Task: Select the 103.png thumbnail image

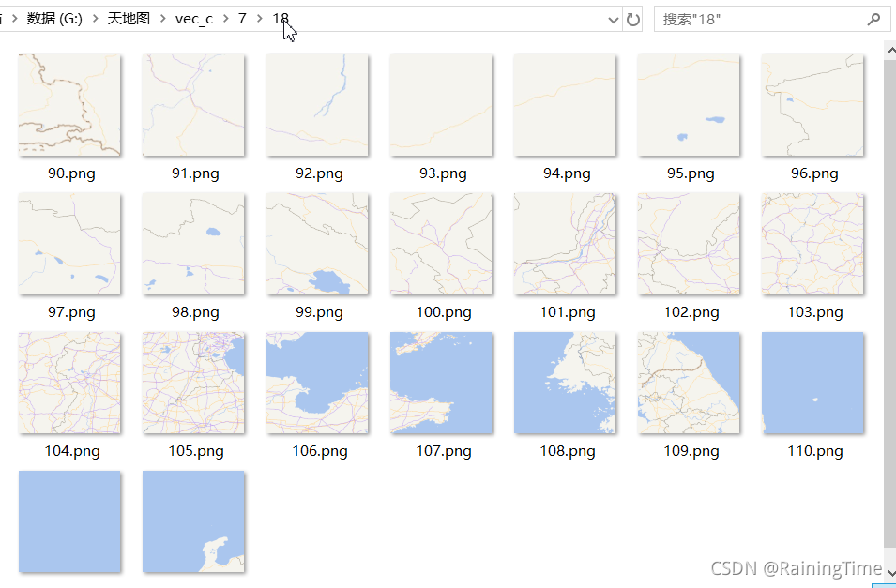Action: pos(812,244)
